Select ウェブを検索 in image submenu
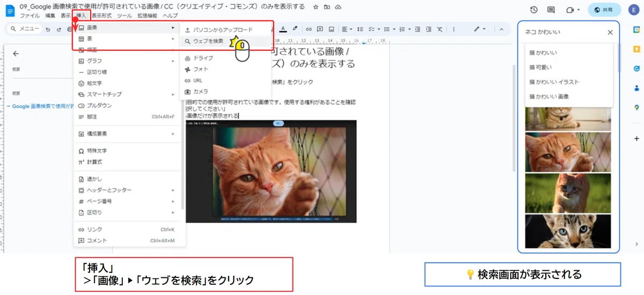 (225, 41)
